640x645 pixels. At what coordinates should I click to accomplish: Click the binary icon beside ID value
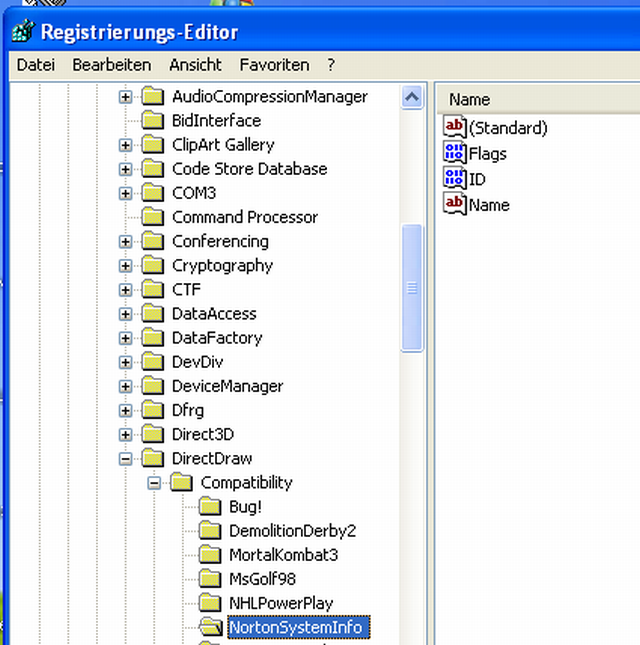(x=454, y=178)
